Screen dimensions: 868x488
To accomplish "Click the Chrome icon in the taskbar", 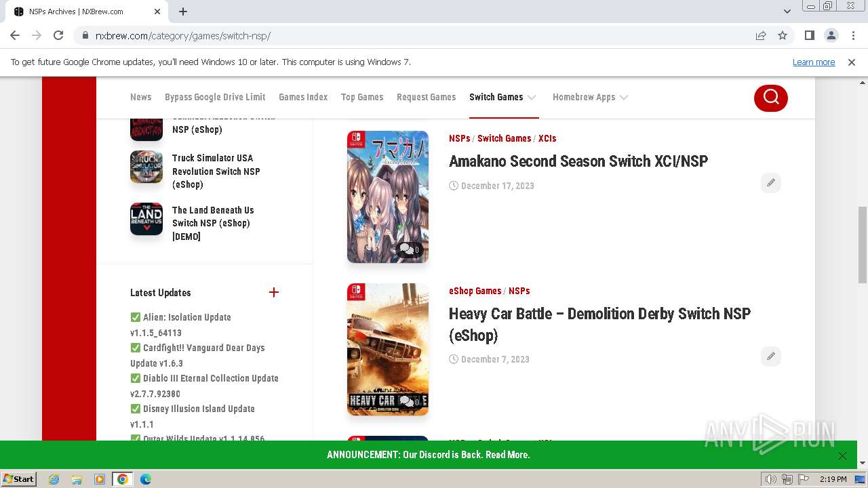I will pyautogui.click(x=123, y=479).
